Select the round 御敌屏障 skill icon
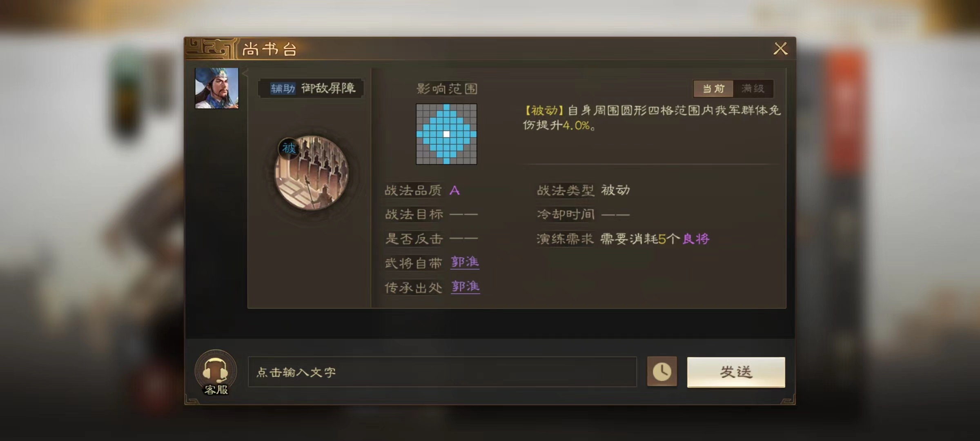980x441 pixels. tap(311, 173)
